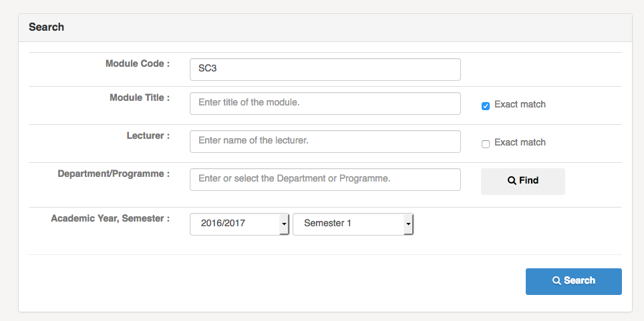
Task: Click the Academic Year, Semester label
Action: tap(110, 218)
